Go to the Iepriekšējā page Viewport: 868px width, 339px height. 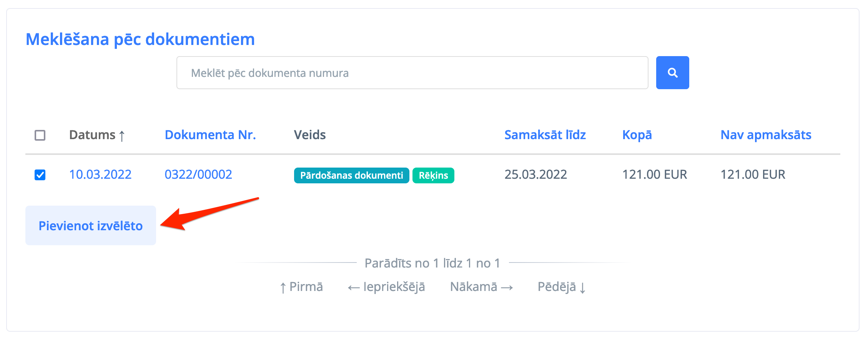pyautogui.click(x=386, y=287)
